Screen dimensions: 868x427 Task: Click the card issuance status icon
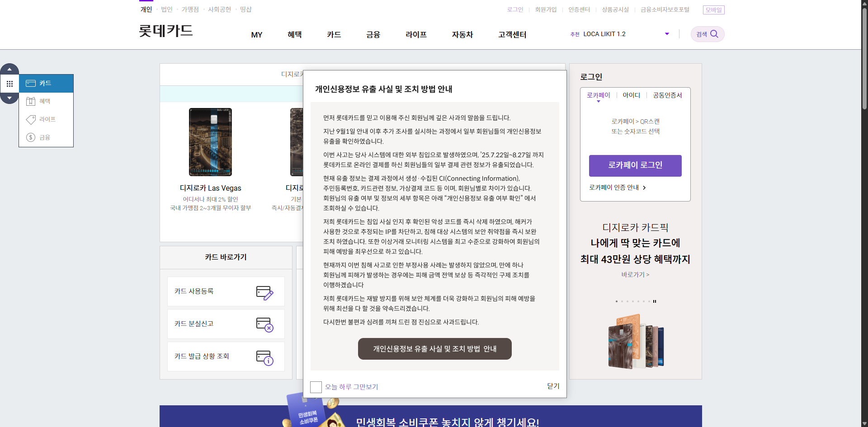[264, 357]
